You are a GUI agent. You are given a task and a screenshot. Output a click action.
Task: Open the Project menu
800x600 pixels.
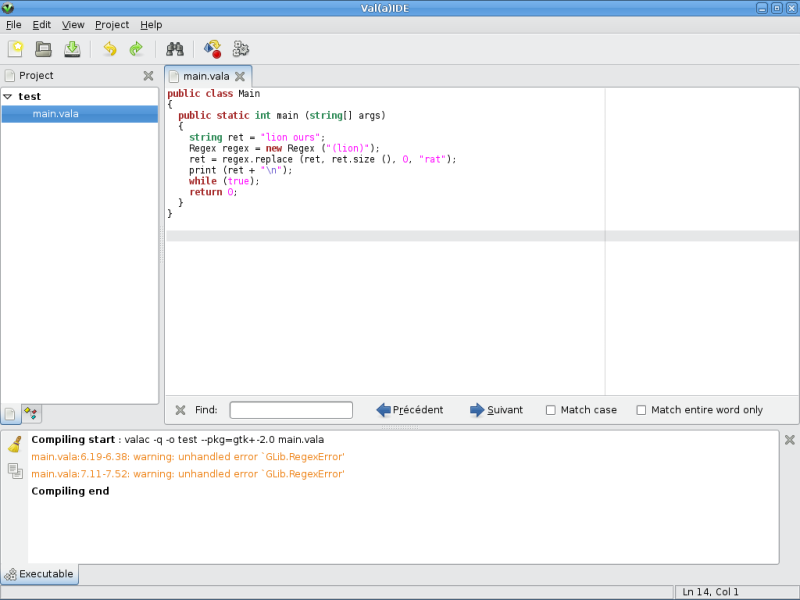pyautogui.click(x=112, y=24)
